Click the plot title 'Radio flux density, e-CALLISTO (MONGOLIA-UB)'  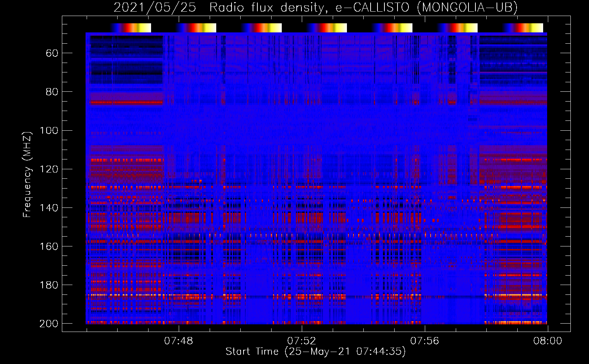tap(363, 8)
